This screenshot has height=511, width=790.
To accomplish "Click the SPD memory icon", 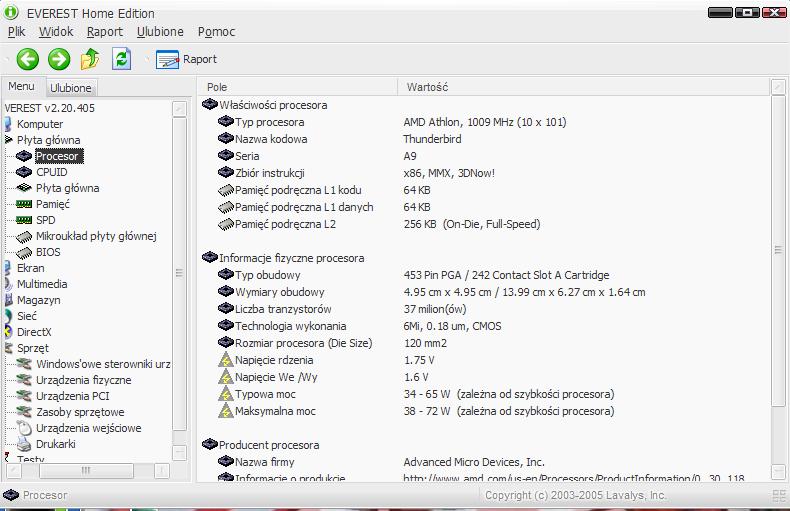I will [x=24, y=220].
